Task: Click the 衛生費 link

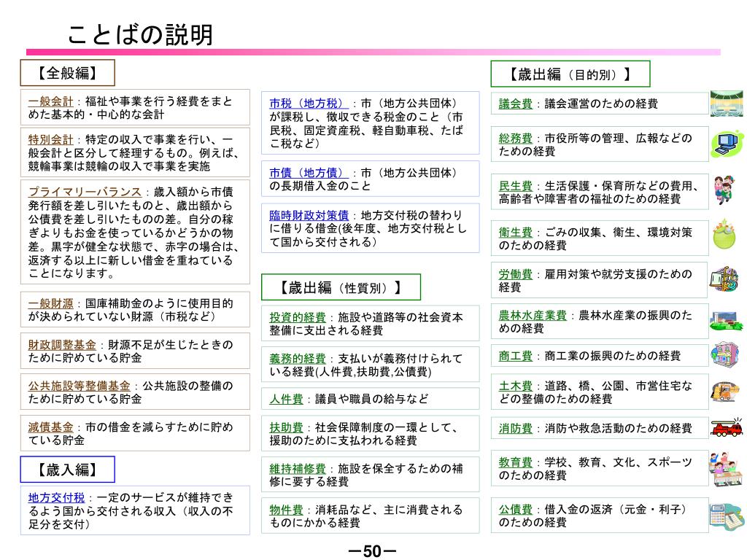Action: tap(516, 233)
